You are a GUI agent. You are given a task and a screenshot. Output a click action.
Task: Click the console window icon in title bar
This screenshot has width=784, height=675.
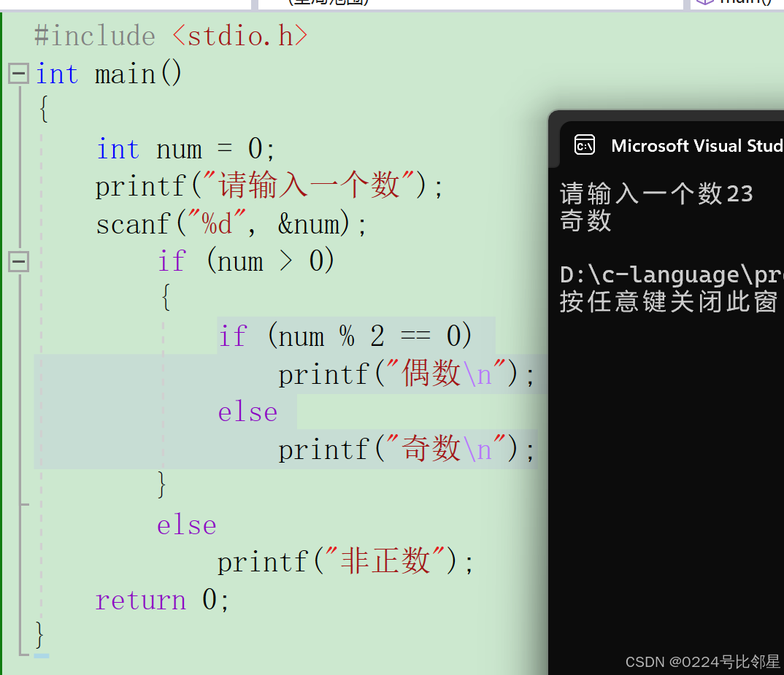[585, 145]
